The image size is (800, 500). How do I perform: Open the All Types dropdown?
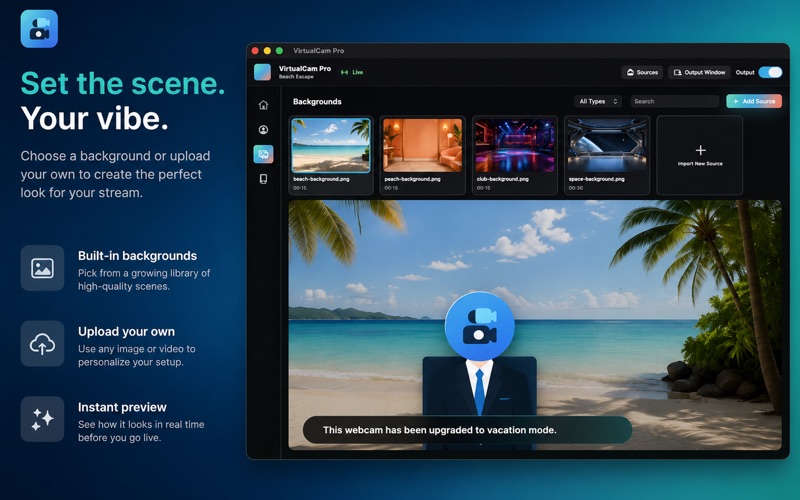coord(598,102)
